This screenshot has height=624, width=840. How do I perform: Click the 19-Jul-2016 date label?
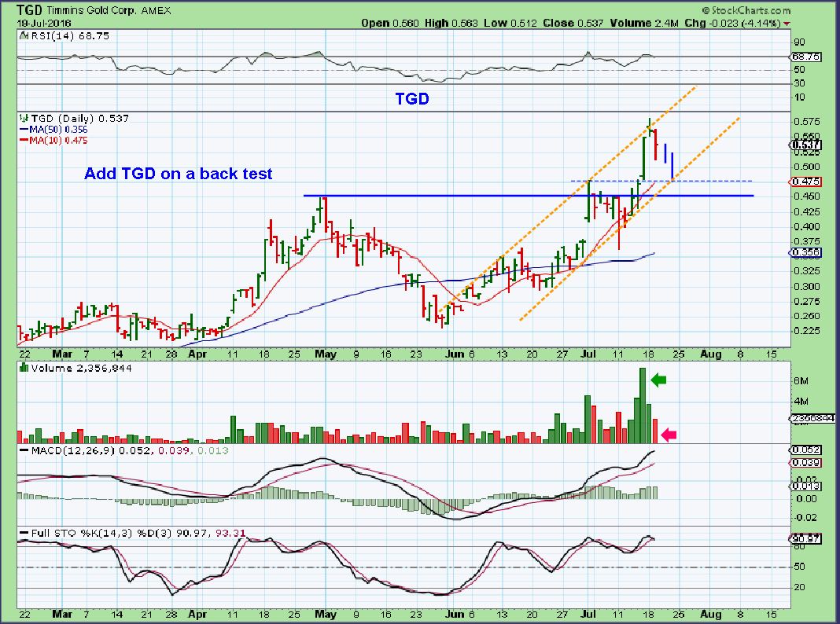coord(44,23)
